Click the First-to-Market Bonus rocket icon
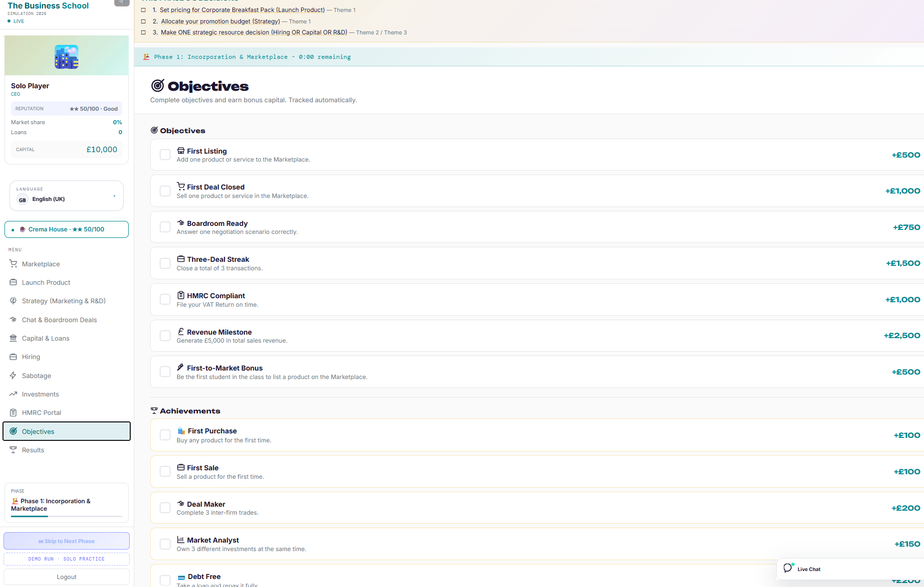This screenshot has width=924, height=587. click(181, 368)
